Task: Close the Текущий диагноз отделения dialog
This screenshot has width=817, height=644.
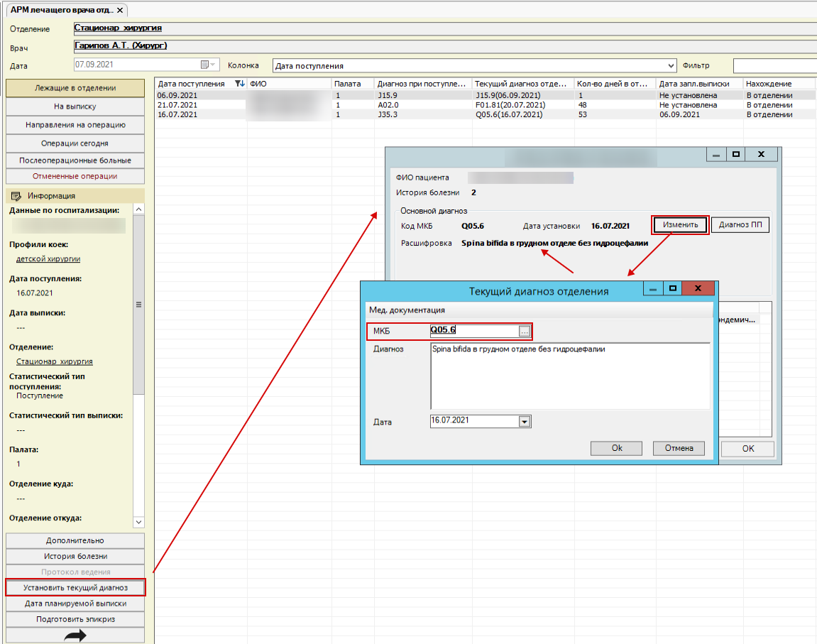Action: coord(698,288)
